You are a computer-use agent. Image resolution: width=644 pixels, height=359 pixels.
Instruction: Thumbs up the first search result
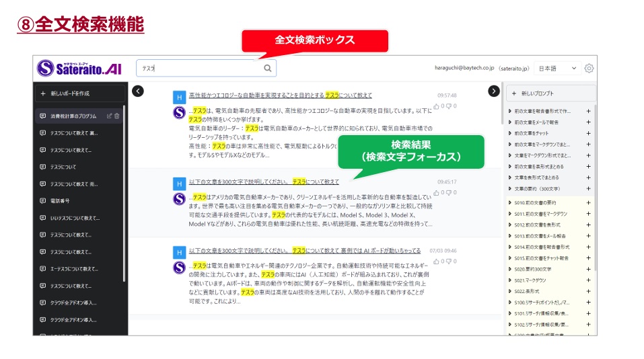[x=436, y=106]
